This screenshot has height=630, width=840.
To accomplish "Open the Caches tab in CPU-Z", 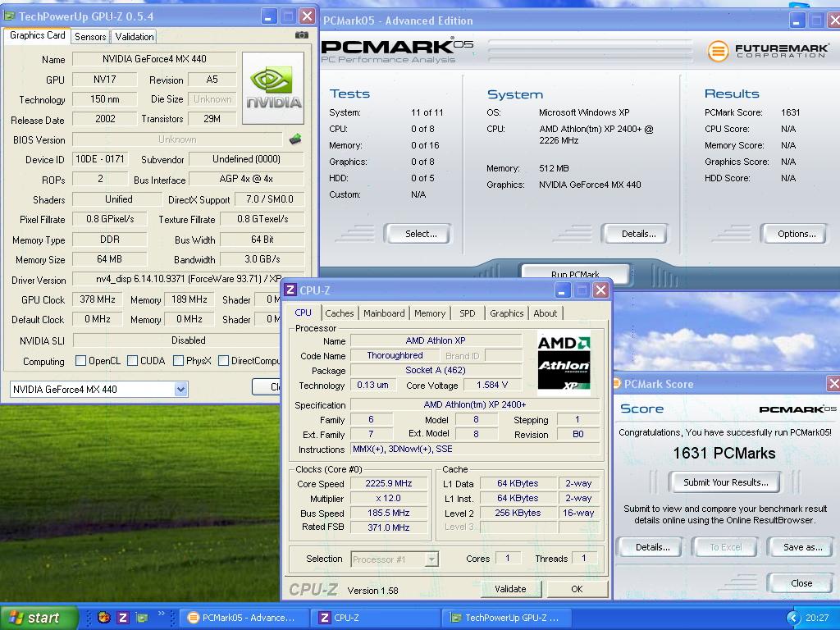I will 339,313.
